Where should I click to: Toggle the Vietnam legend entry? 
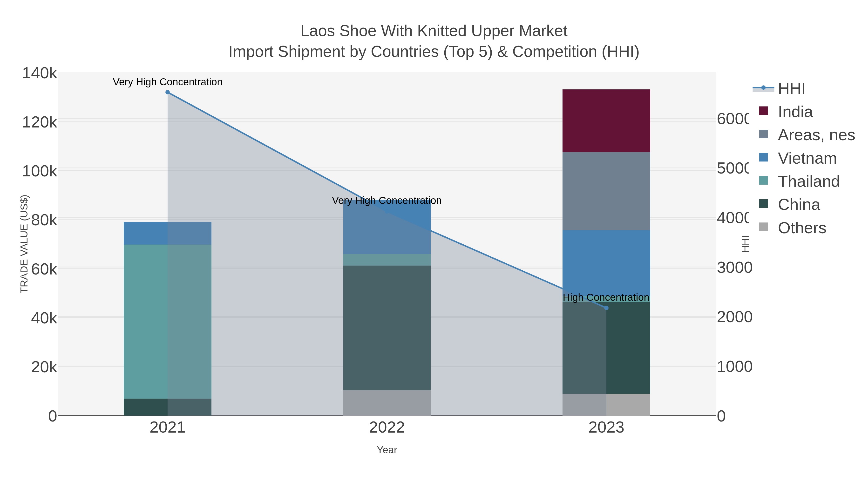pyautogui.click(x=798, y=158)
